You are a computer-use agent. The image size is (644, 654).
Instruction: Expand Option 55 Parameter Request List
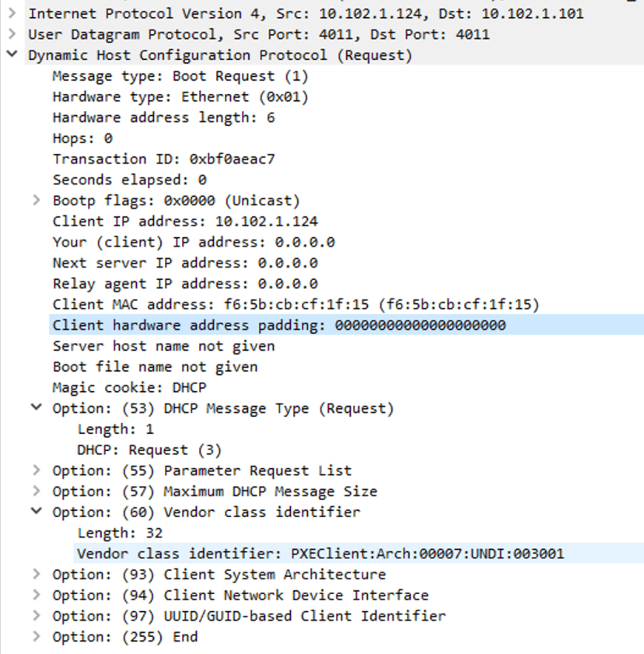(36, 470)
